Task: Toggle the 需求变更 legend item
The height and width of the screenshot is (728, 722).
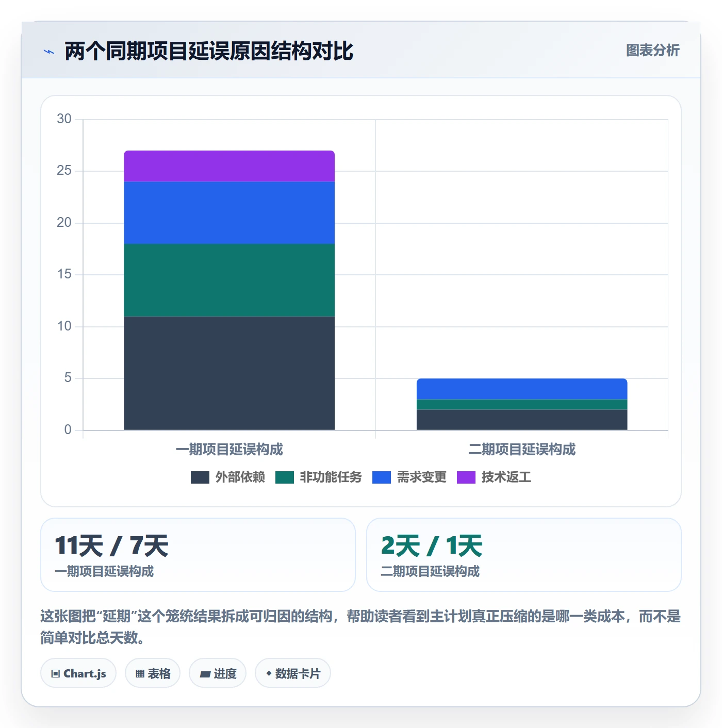Action: tap(409, 477)
